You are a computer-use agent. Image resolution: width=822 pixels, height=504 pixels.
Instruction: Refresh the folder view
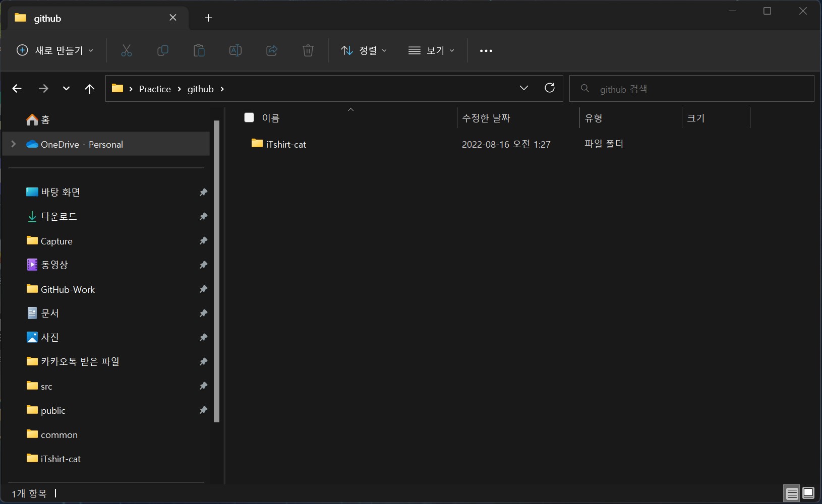pyautogui.click(x=550, y=88)
